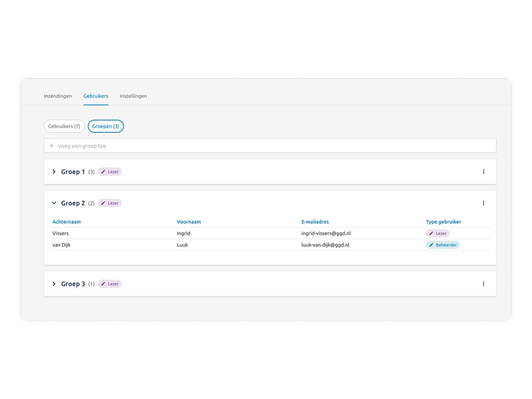Click the email ingrid-vissers@ggd.nl
532x399 pixels.
(326, 233)
